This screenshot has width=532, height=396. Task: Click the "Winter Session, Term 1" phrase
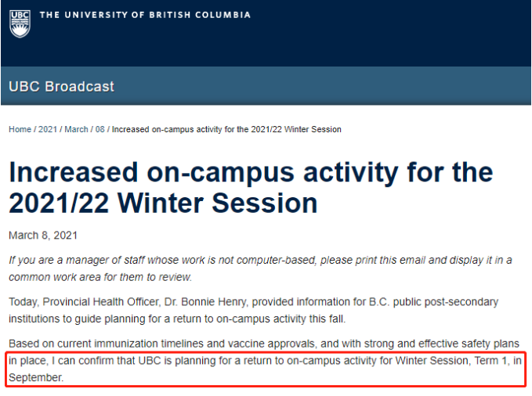450,362
